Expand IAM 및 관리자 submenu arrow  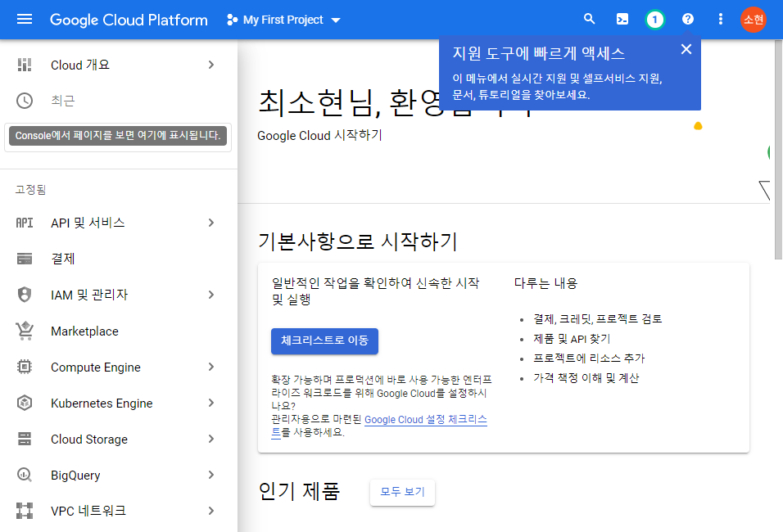tap(211, 295)
